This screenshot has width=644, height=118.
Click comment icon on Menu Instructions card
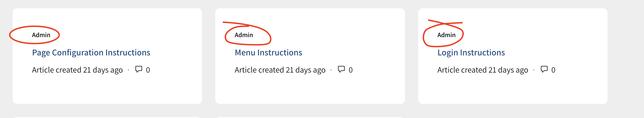click(x=341, y=69)
